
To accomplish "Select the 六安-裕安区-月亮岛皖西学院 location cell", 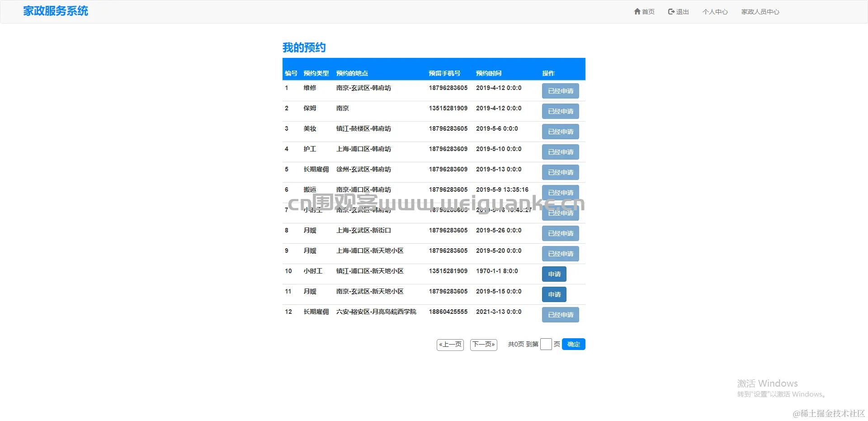I will coord(376,312).
